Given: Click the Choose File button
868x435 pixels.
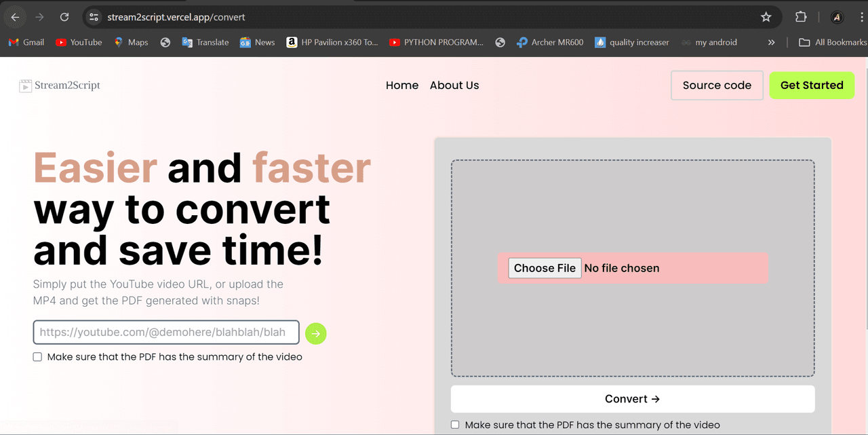Looking at the screenshot, I should (x=545, y=268).
